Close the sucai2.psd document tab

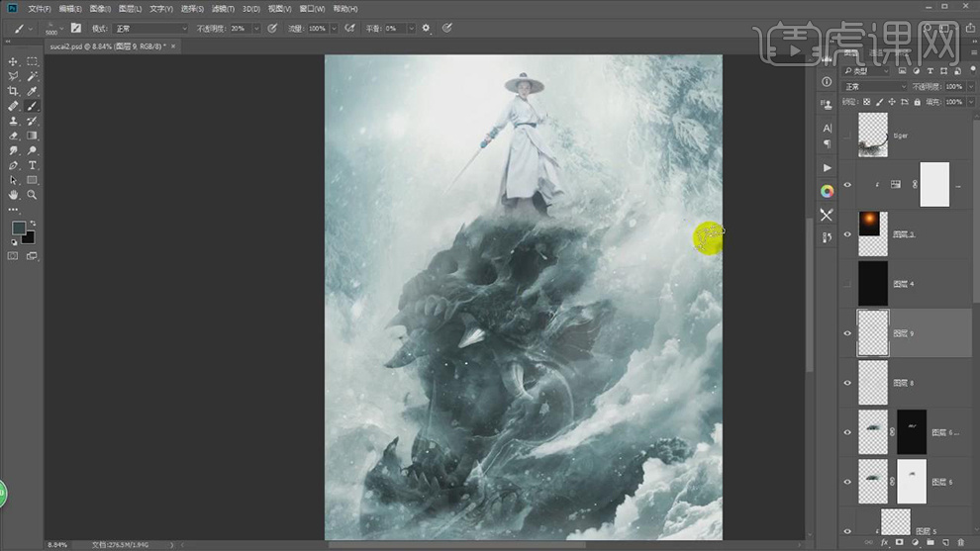tap(173, 46)
